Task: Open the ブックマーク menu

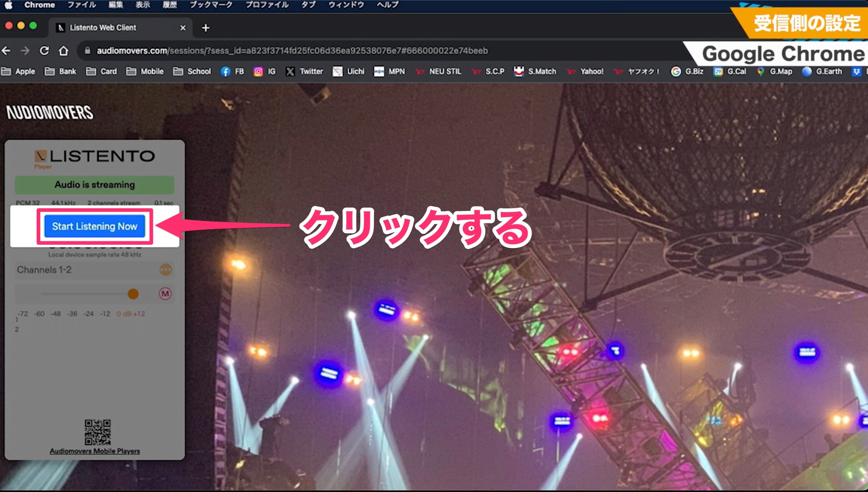Action: coord(211,5)
